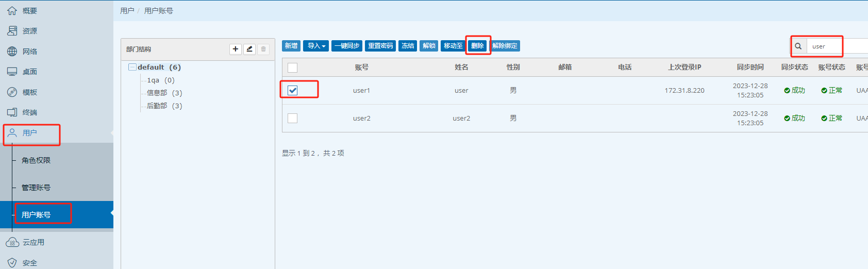Viewport: 868px width, 269px height.
Task: Open 桌面 desktop section in sidebar
Action: click(x=29, y=72)
